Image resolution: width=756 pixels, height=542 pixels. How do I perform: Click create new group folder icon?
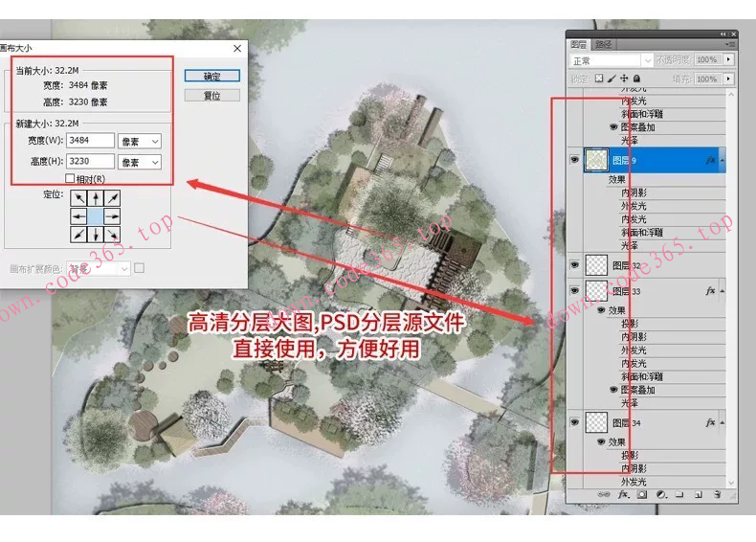[x=679, y=495]
